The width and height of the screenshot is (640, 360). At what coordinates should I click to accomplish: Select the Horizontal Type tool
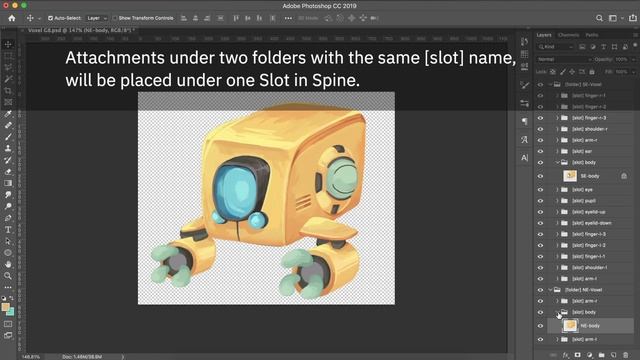[x=8, y=230]
